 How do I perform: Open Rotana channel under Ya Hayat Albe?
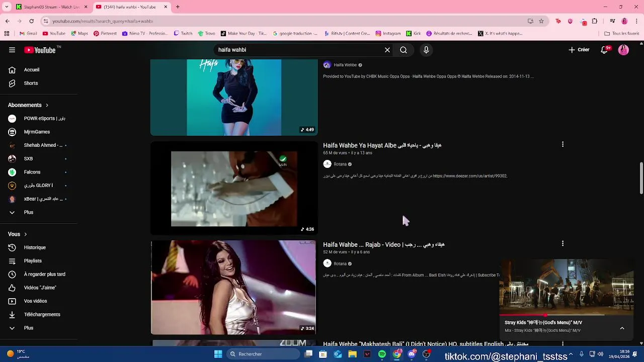(340, 164)
